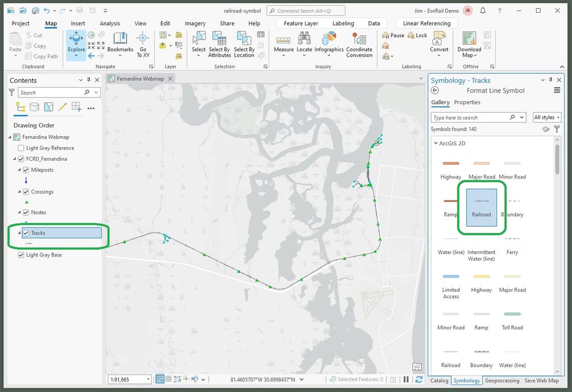Click the Paste clipboard button
The image size is (572, 392).
(15, 45)
